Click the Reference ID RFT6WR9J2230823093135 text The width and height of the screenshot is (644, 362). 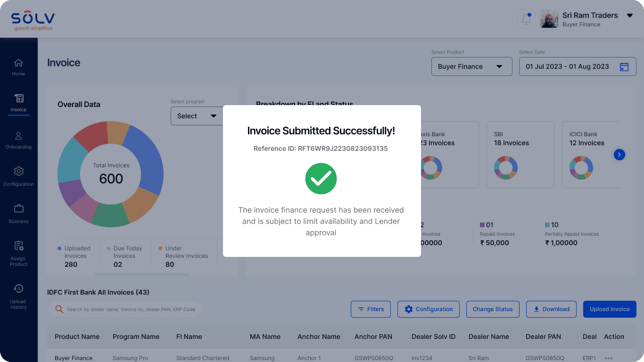321,148
